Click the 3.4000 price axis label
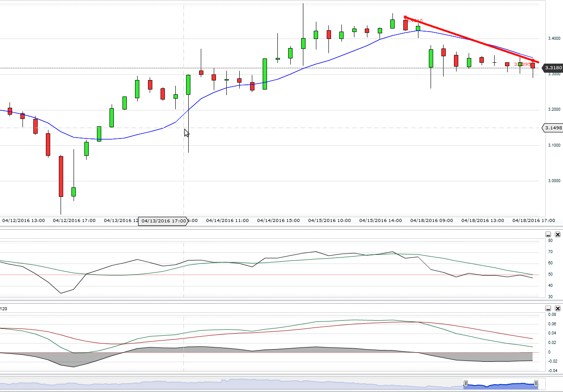This screenshot has height=392, width=563. [x=554, y=39]
